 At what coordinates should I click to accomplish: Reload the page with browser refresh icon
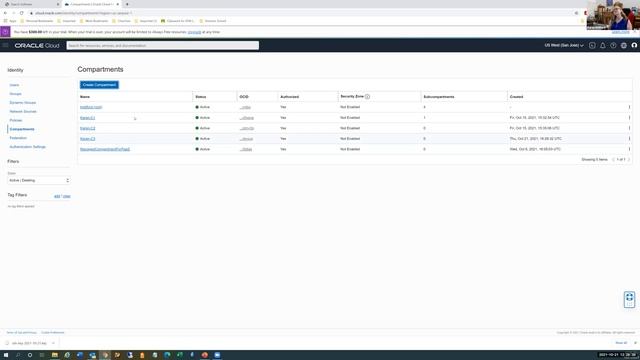22,13
